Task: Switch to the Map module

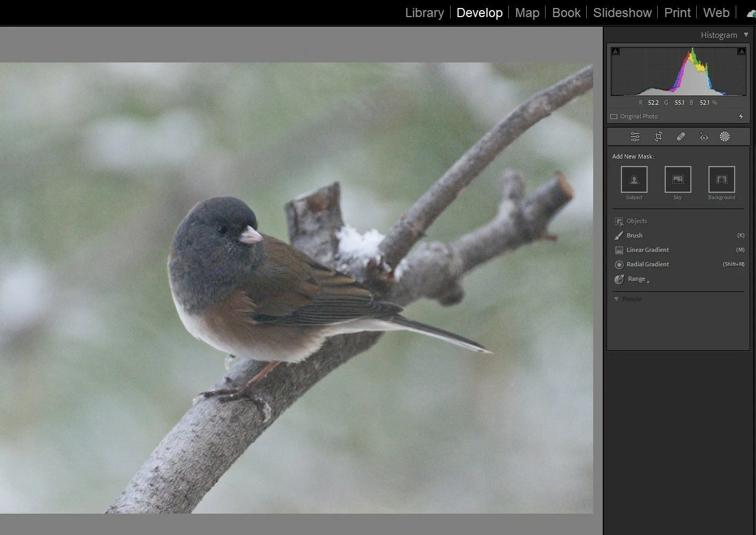Action: pos(527,13)
